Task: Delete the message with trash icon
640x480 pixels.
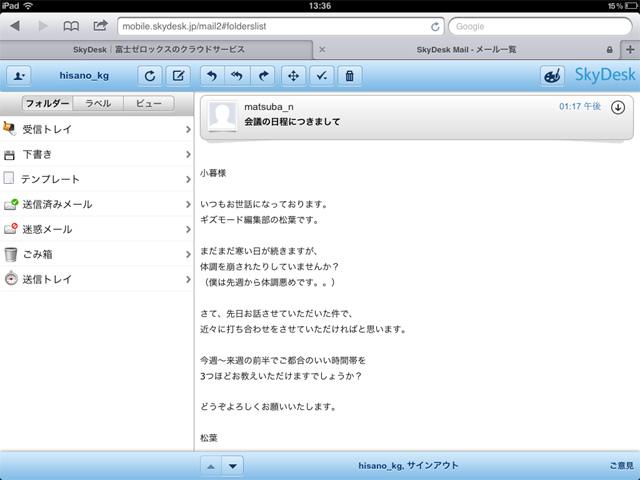Action: point(349,75)
